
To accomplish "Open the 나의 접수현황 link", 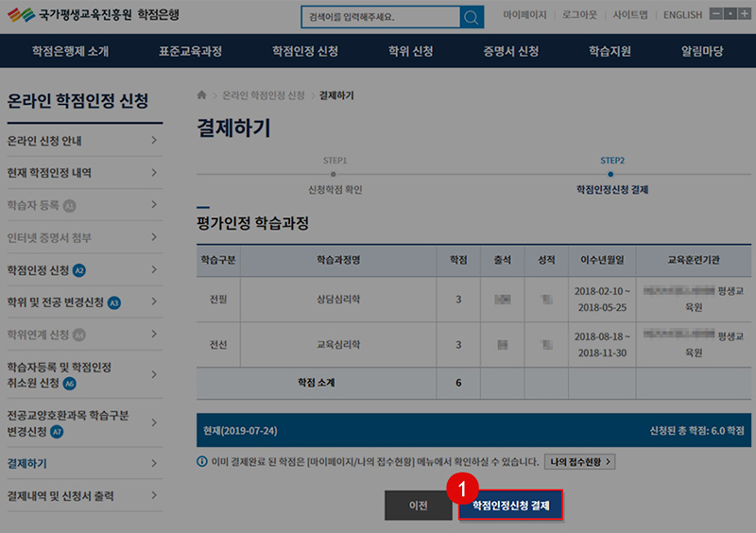I will [579, 461].
